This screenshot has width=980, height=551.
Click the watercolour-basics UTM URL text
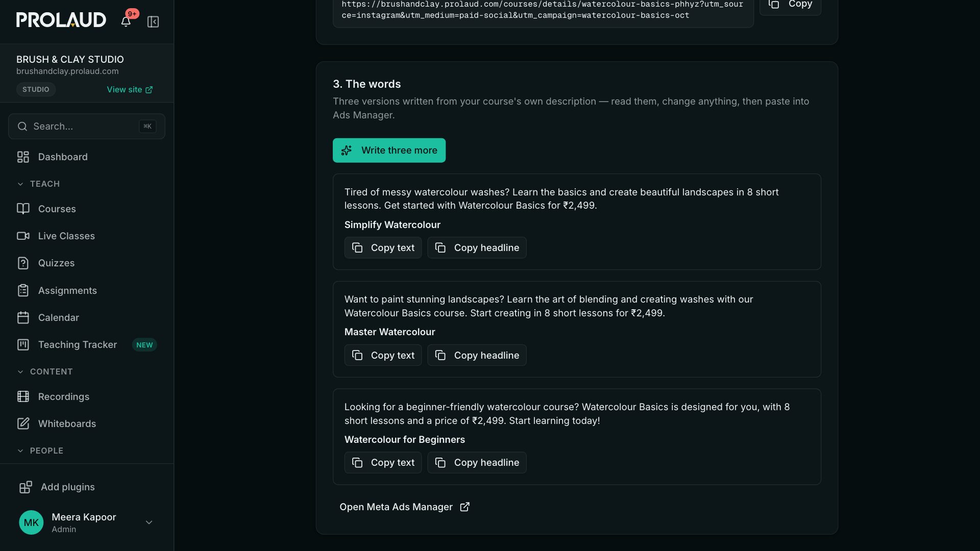(x=543, y=10)
